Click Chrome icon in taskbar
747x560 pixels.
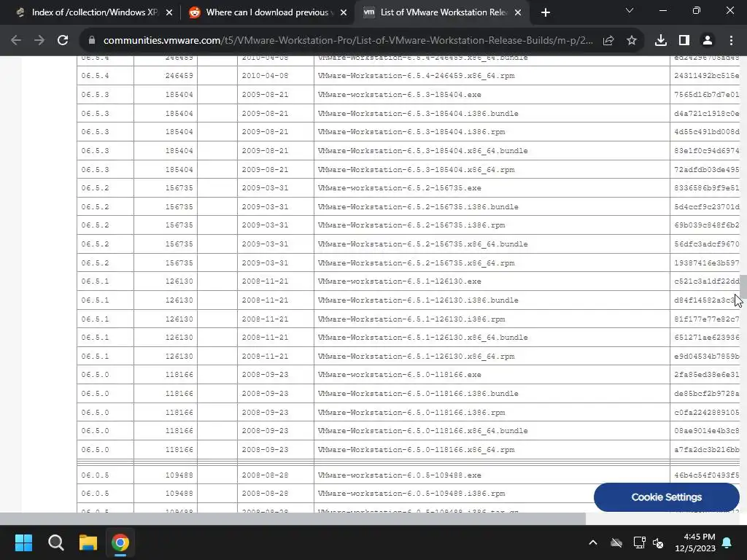click(120, 542)
